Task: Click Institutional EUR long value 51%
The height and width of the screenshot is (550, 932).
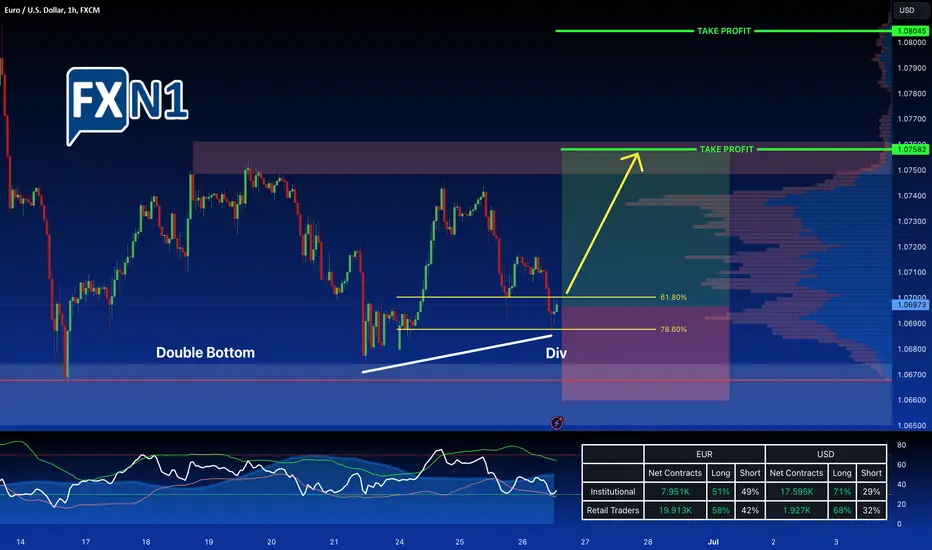Action: [x=720, y=492]
